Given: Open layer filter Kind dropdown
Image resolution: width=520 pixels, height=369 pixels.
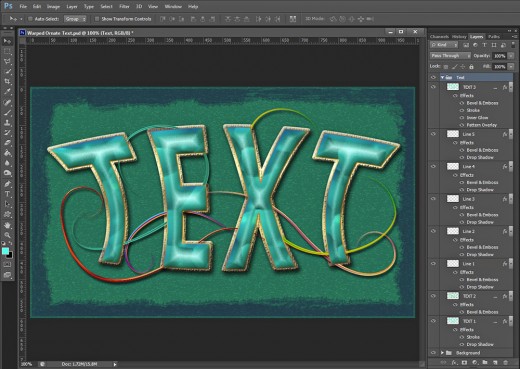Looking at the screenshot, I should 444,45.
